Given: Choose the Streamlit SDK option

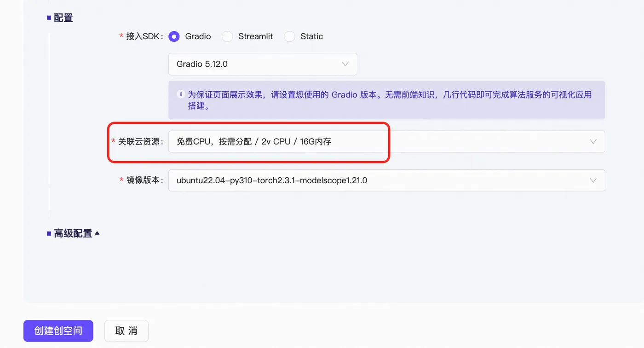Looking at the screenshot, I should (227, 36).
